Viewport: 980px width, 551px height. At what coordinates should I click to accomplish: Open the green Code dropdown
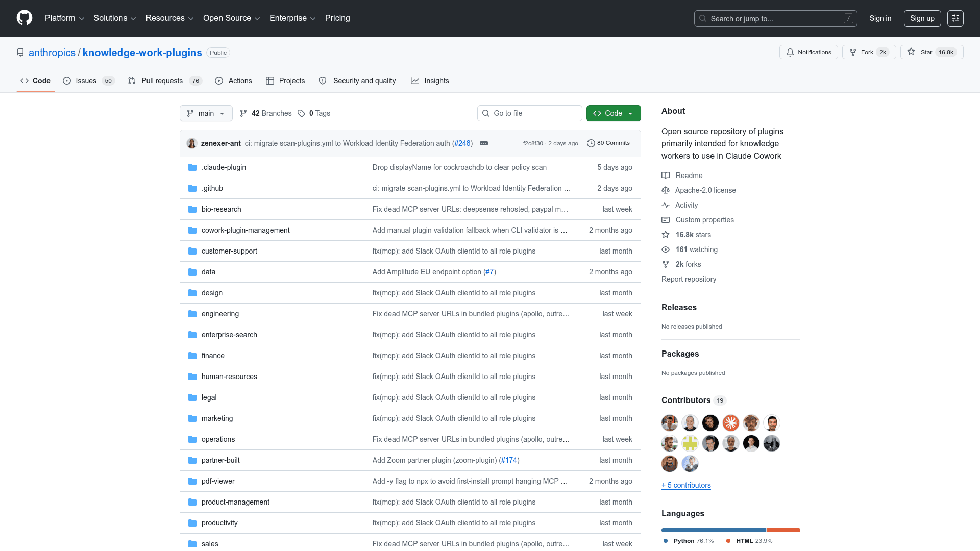coord(614,113)
